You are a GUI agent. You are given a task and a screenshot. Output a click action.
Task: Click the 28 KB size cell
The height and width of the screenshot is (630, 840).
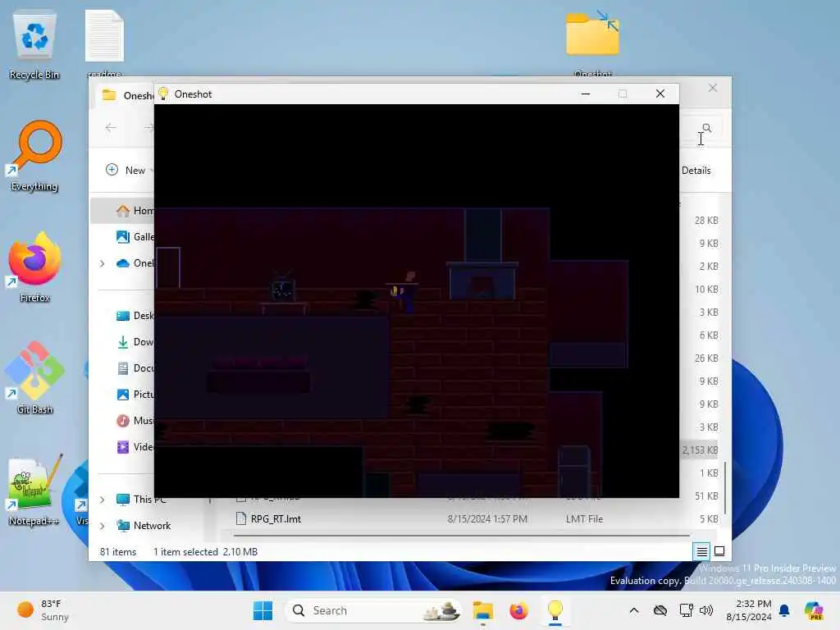[706, 220]
